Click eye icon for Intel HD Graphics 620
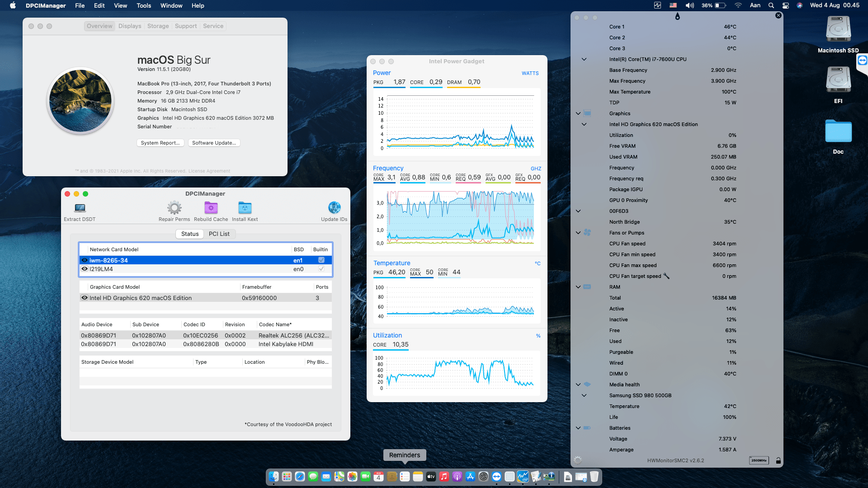The width and height of the screenshot is (868, 488). [x=85, y=298]
